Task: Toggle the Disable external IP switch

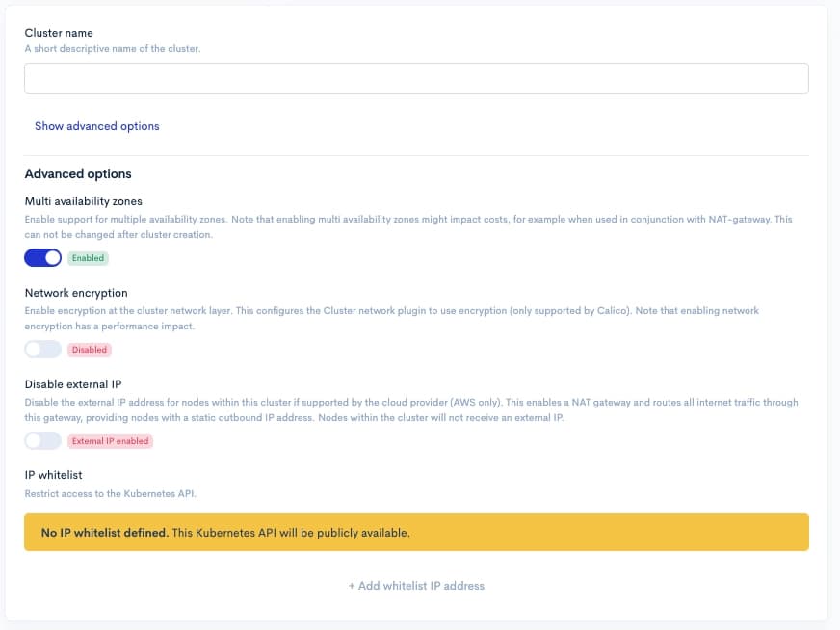Action: 43,441
